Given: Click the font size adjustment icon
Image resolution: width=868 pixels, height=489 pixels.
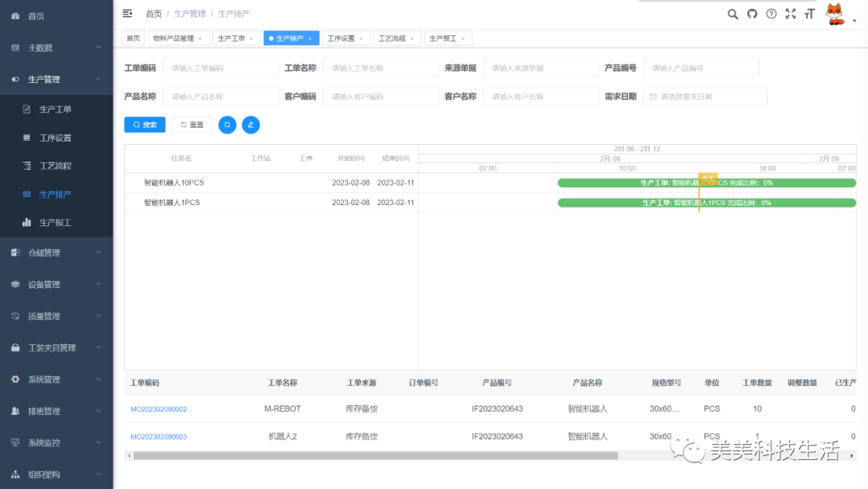Looking at the screenshot, I should 809,14.
